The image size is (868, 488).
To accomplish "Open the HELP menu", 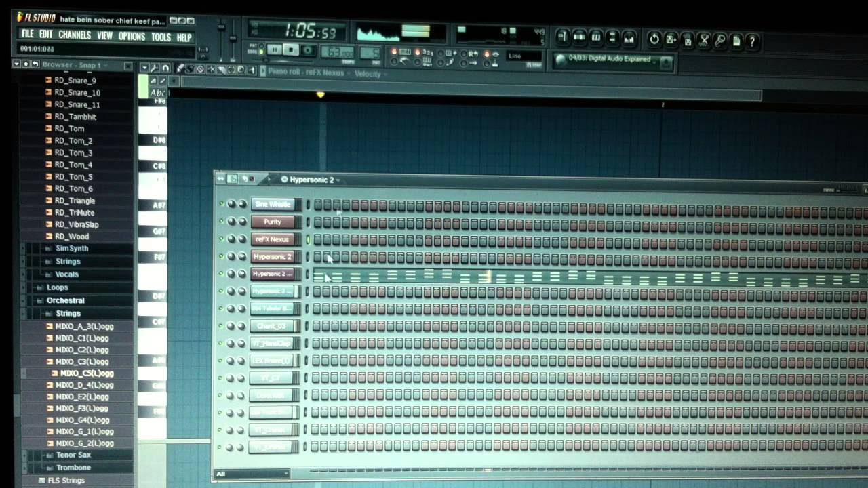I will [x=184, y=38].
